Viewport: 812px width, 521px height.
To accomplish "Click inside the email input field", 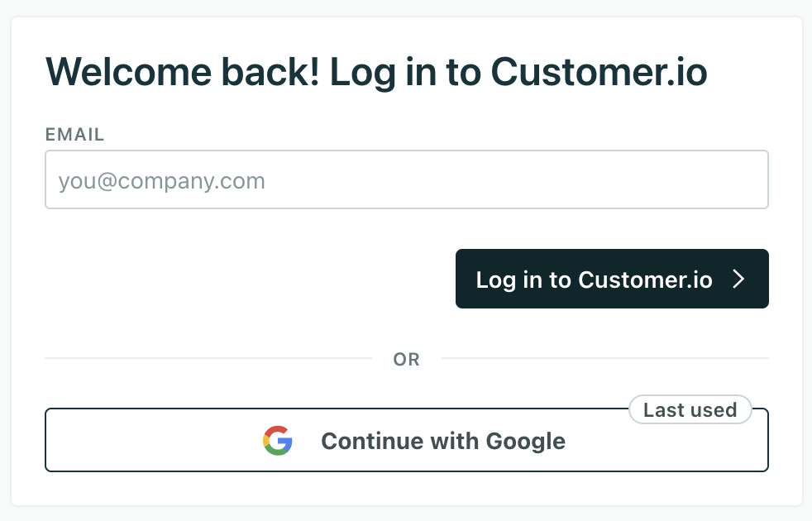I will point(407,179).
